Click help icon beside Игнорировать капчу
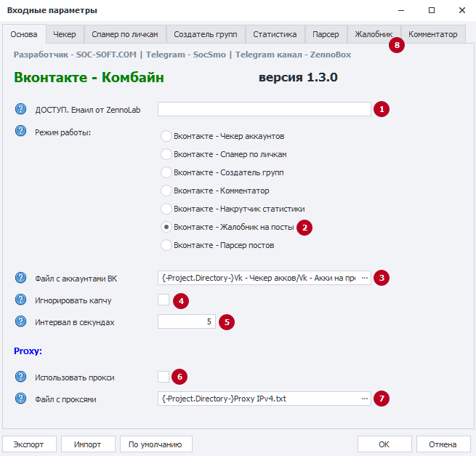This screenshot has width=476, height=456. click(x=20, y=300)
